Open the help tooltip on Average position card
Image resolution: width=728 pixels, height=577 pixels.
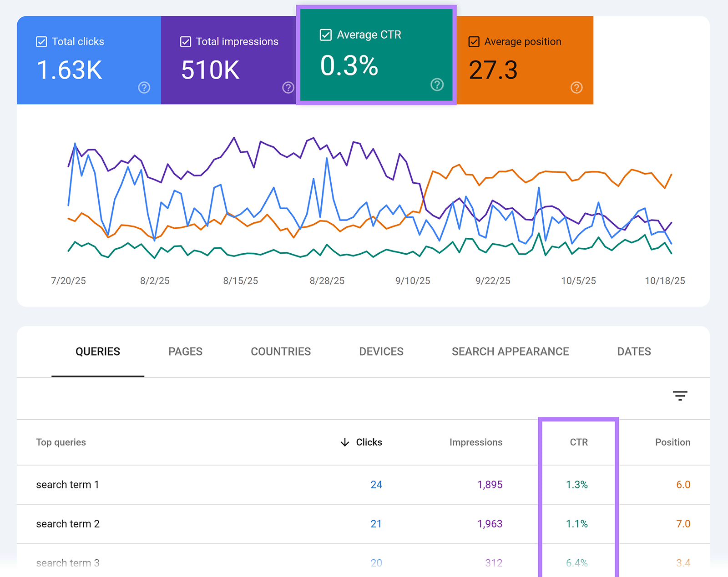point(576,87)
